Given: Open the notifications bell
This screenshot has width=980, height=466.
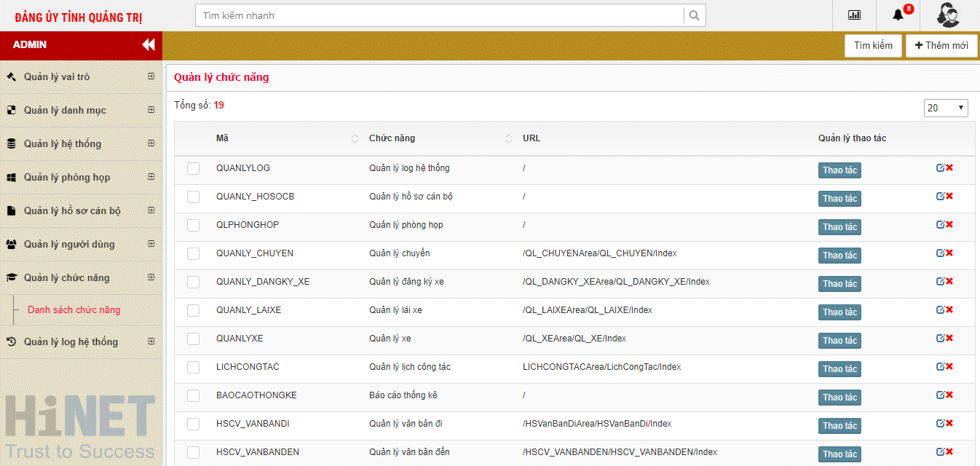Looking at the screenshot, I should (x=898, y=15).
